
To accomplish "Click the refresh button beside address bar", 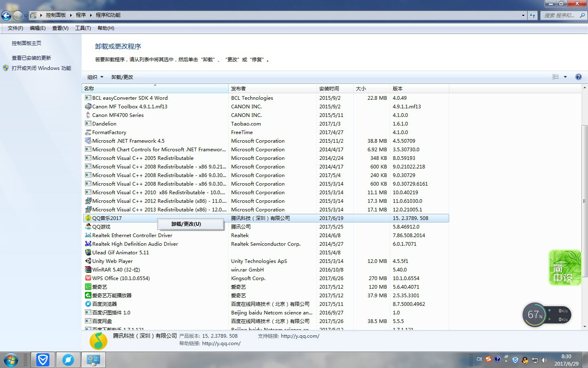I will [x=532, y=15].
